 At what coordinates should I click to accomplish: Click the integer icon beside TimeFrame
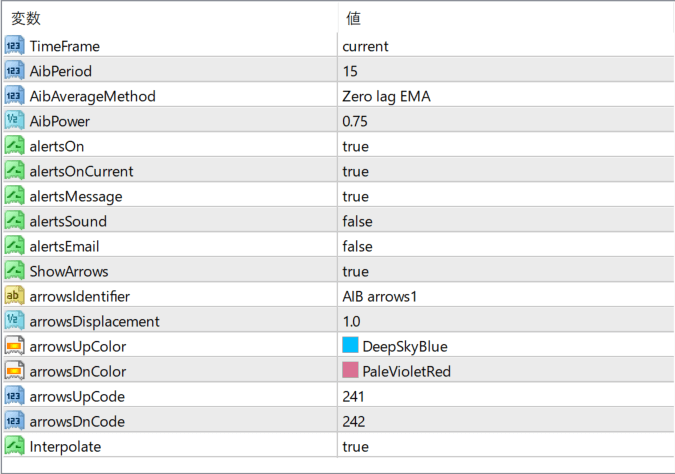(14, 46)
